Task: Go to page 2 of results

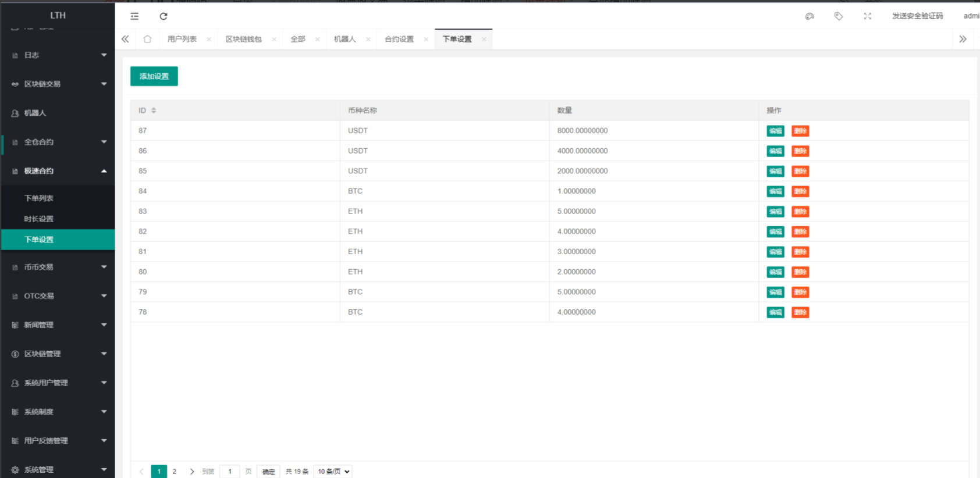Action: [x=175, y=471]
